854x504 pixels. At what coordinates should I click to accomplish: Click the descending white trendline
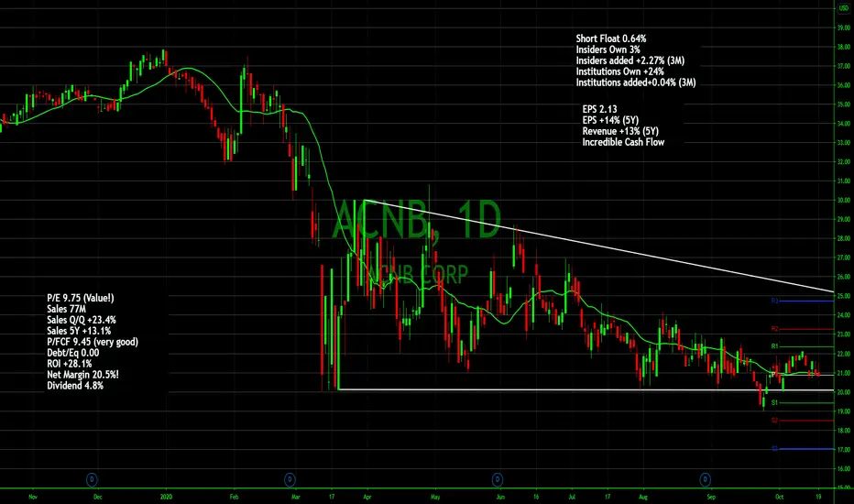point(599,246)
